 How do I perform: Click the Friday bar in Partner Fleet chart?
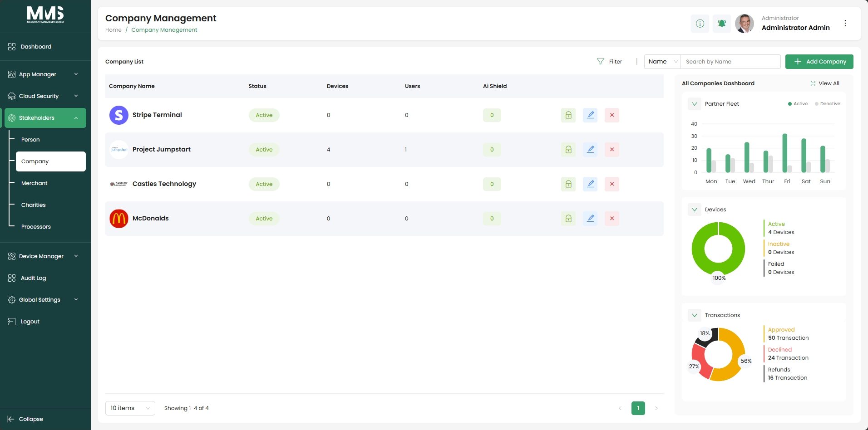click(x=785, y=153)
